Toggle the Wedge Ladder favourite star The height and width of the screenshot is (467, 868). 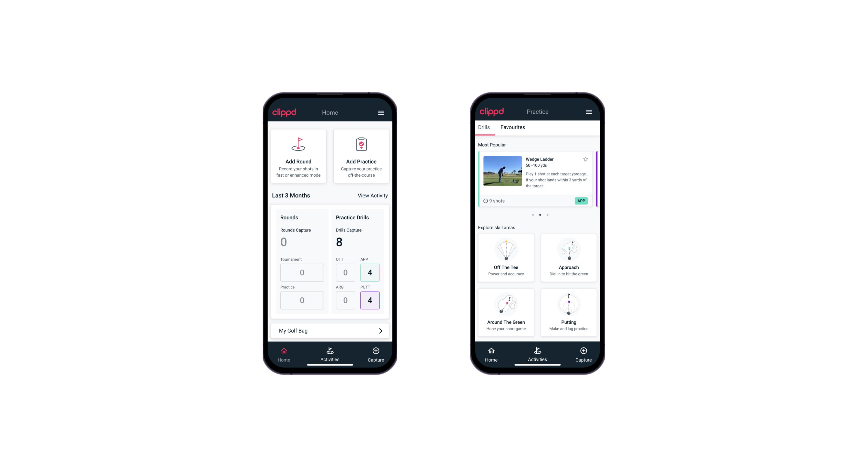pos(586,159)
